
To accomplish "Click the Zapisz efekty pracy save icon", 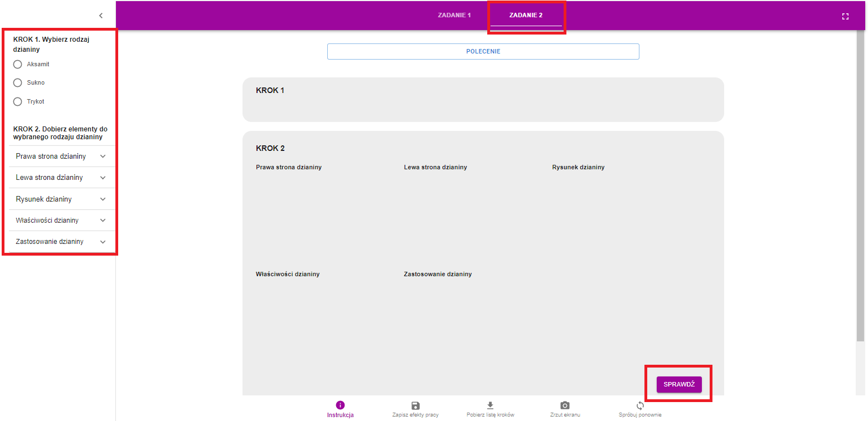I will click(415, 405).
